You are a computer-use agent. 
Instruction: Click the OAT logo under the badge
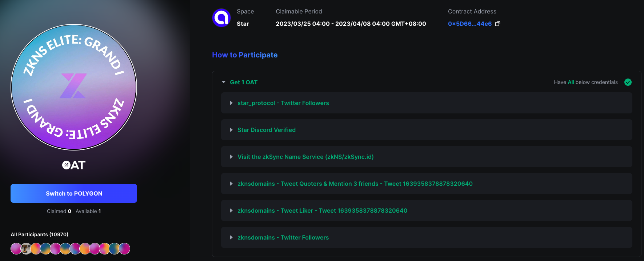click(74, 165)
